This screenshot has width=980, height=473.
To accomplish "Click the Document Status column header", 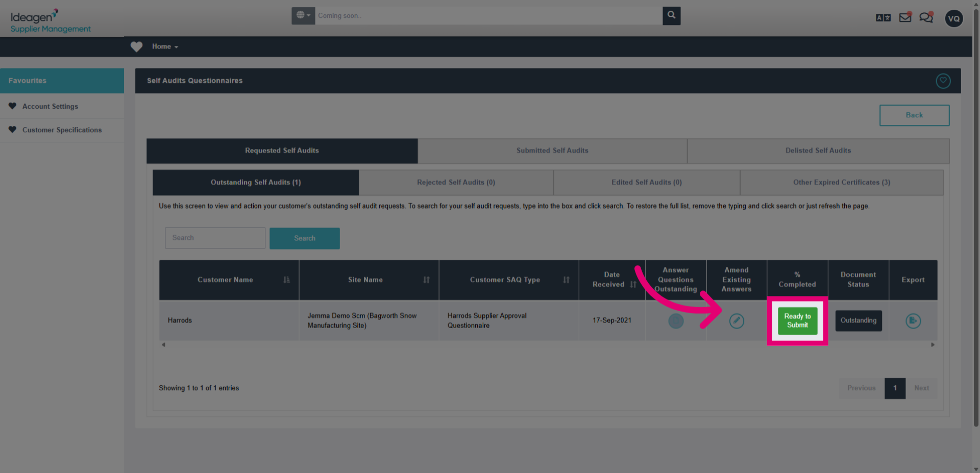I will tap(858, 280).
